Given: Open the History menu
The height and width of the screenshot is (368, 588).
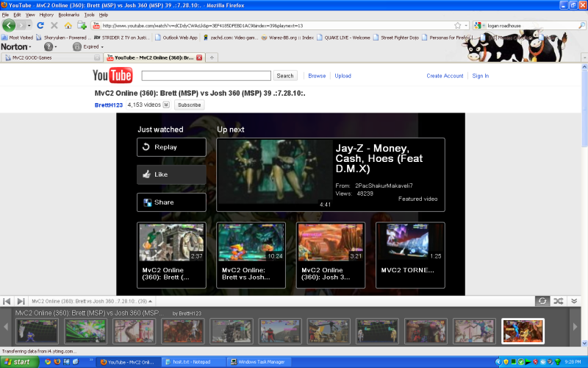Looking at the screenshot, I should point(46,15).
